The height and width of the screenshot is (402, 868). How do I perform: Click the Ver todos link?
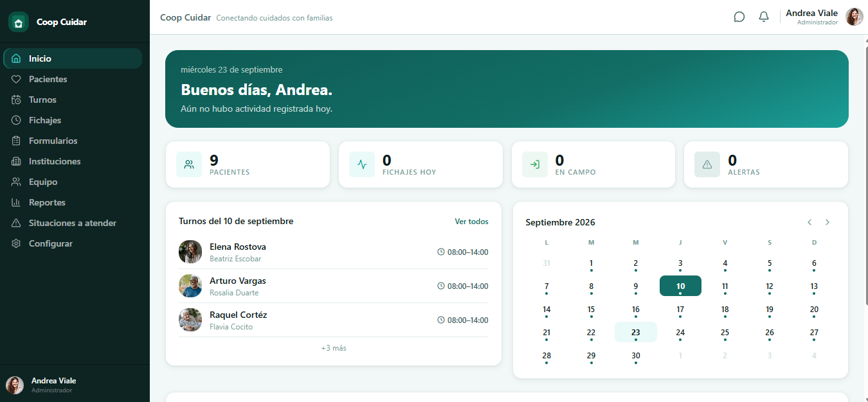tap(471, 222)
